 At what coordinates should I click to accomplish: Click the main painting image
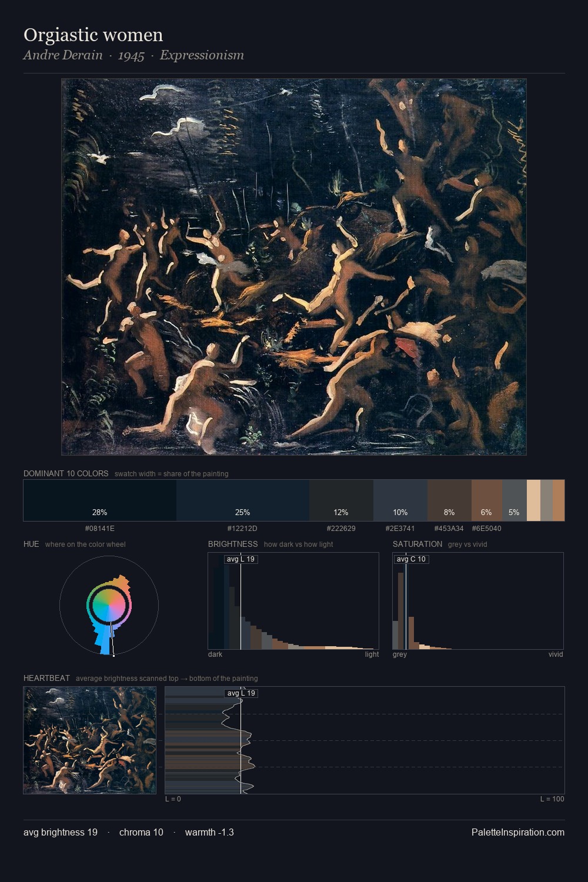coord(294,267)
